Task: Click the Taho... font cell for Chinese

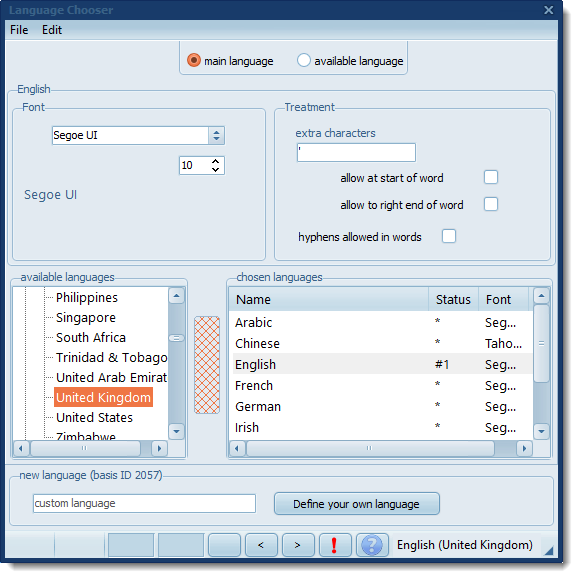Action: tap(504, 344)
